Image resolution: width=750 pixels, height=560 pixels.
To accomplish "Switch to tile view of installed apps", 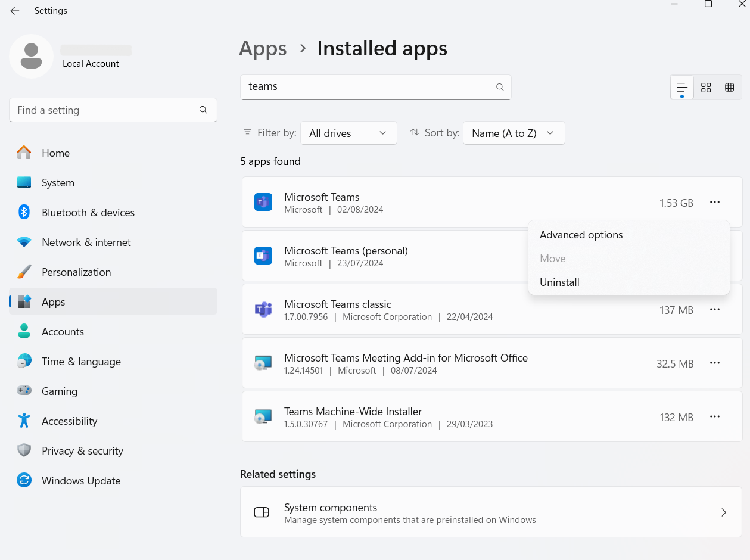I will pos(729,87).
